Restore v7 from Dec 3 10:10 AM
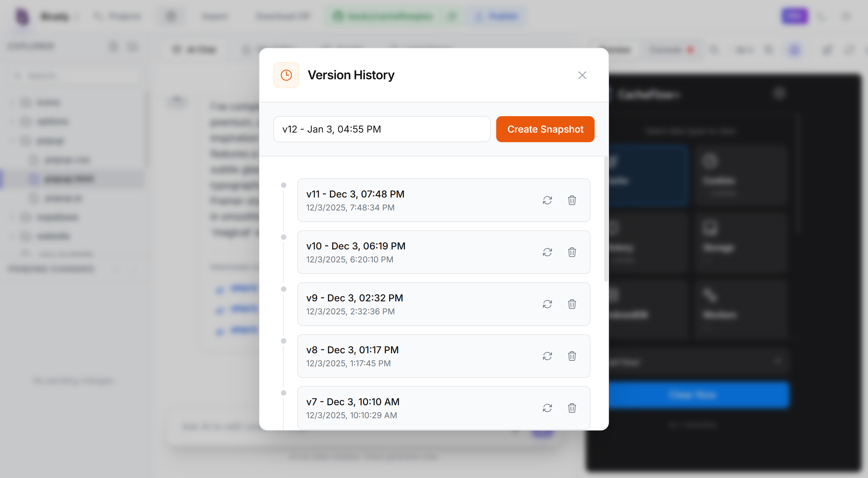868x478 pixels. (x=547, y=408)
